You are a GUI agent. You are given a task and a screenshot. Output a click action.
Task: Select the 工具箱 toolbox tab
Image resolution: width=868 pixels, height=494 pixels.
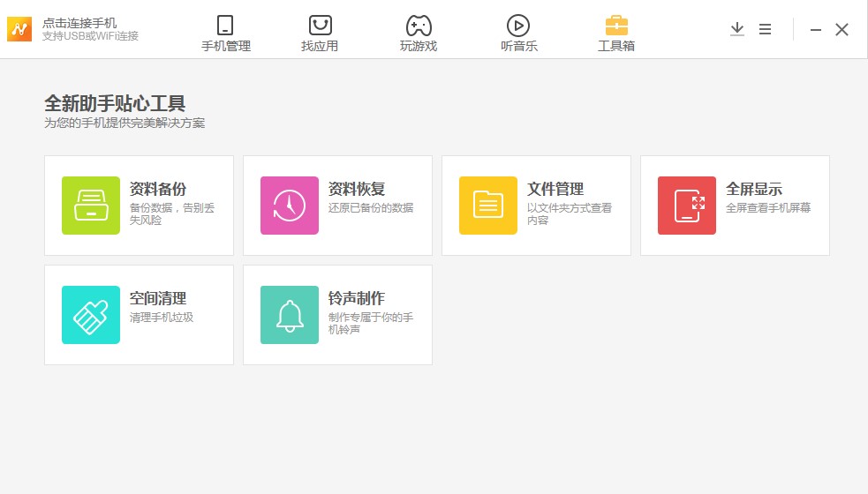click(x=616, y=34)
